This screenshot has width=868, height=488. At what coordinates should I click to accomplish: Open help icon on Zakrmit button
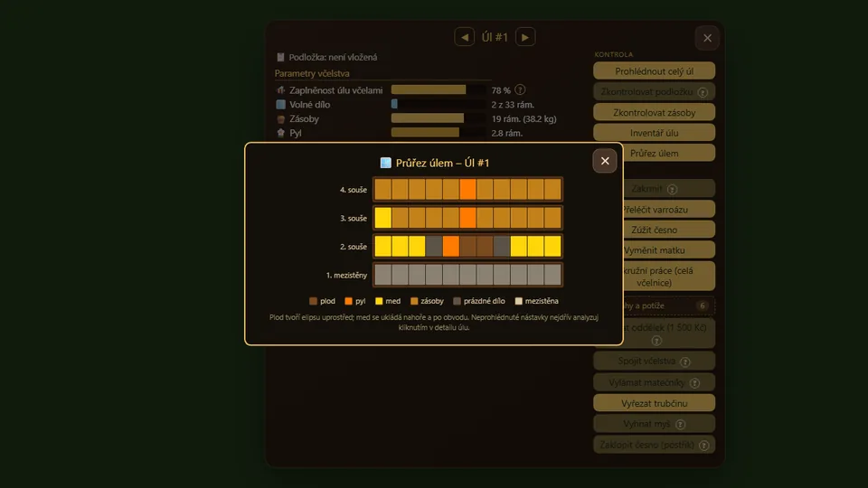coord(672,189)
